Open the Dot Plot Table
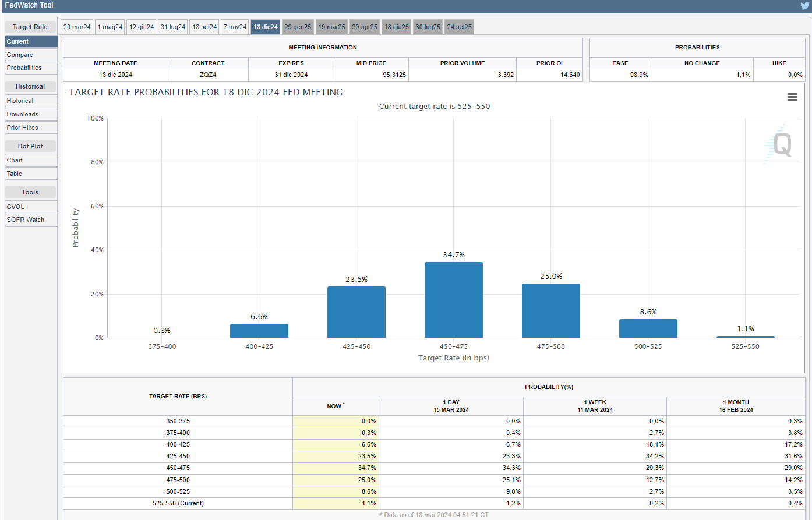 click(31, 174)
